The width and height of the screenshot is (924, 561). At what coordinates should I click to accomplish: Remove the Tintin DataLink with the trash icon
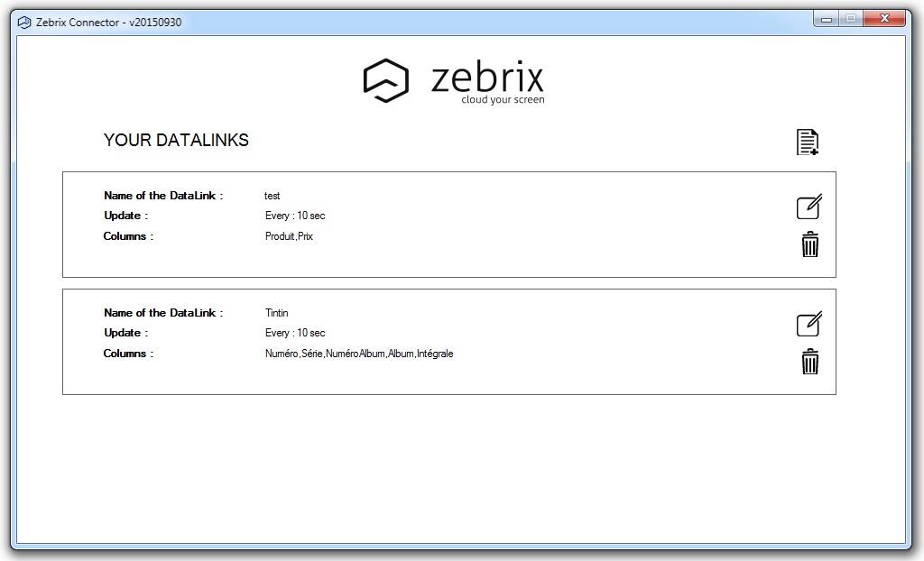pos(810,362)
